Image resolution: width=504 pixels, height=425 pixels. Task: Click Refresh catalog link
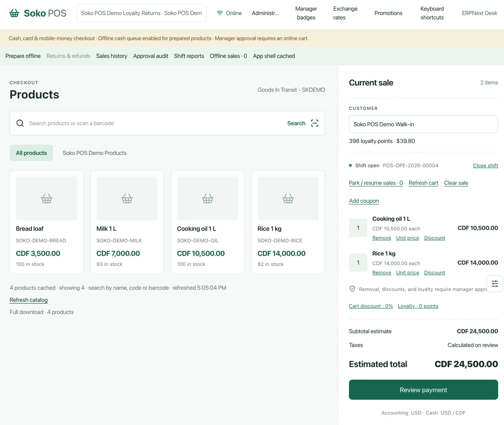29,300
